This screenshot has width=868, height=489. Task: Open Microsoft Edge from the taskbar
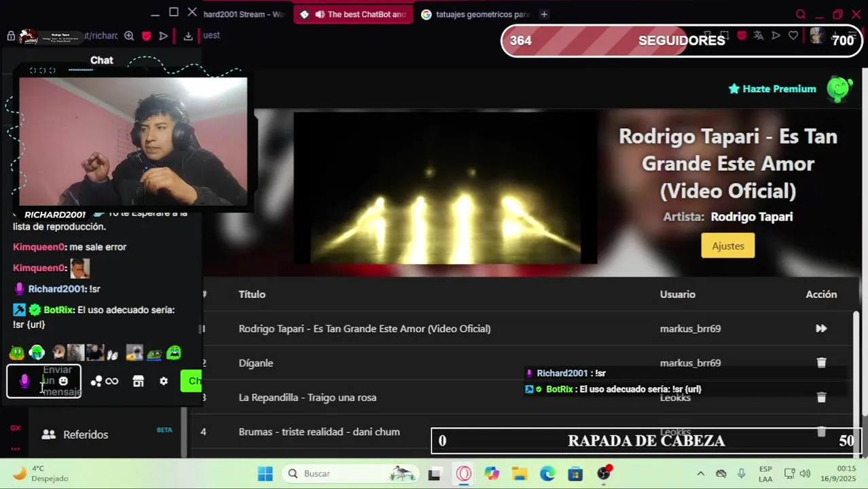(x=547, y=474)
